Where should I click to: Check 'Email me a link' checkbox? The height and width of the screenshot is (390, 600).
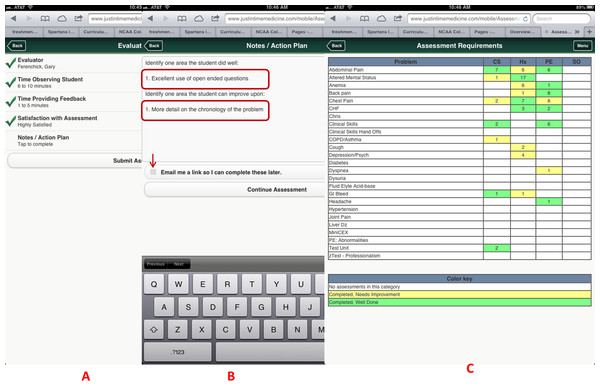click(x=153, y=172)
